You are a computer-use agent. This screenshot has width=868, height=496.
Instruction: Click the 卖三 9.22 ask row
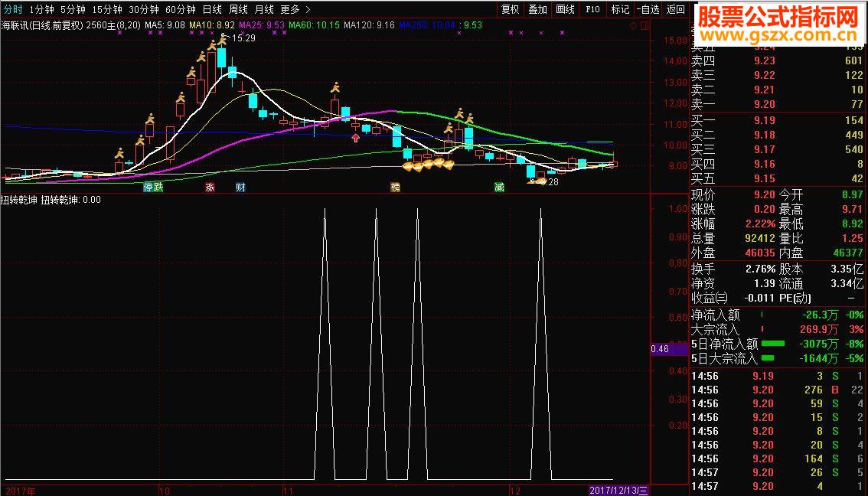point(777,75)
